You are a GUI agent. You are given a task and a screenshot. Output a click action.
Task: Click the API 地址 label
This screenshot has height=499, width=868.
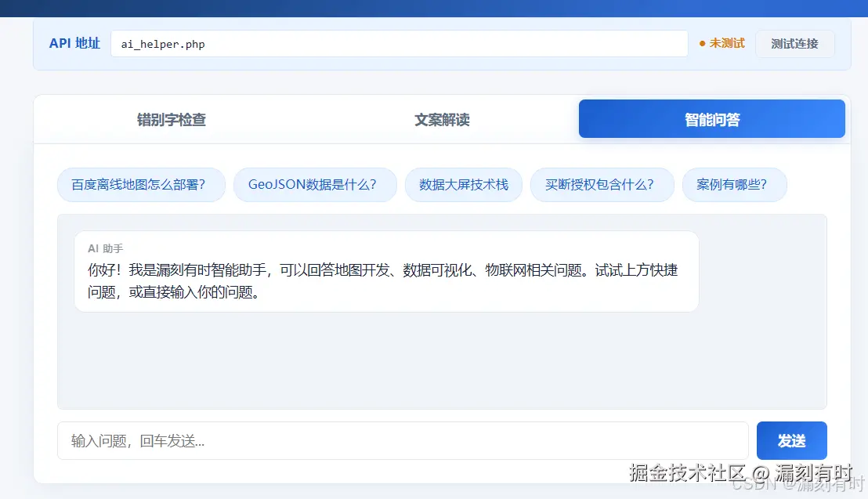[x=74, y=43]
